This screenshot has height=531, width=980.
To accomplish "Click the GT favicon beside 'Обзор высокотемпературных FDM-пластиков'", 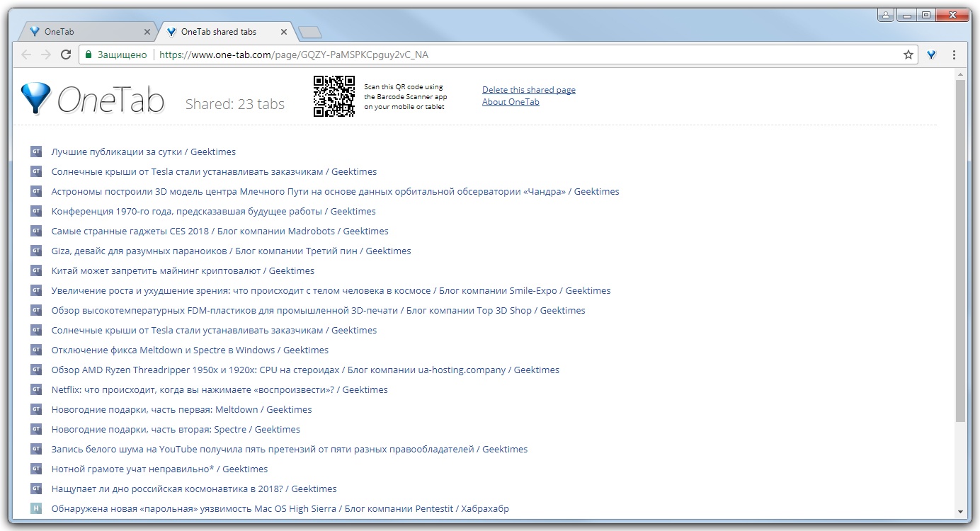I will click(x=36, y=310).
